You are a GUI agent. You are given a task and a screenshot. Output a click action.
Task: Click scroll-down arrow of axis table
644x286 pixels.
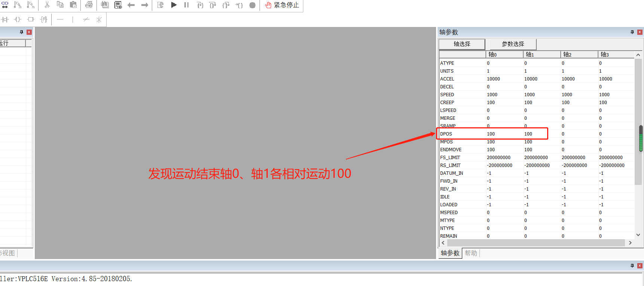point(638,235)
